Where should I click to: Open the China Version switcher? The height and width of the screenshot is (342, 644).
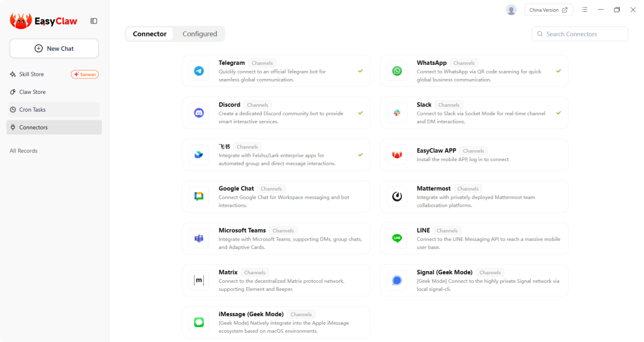click(548, 10)
